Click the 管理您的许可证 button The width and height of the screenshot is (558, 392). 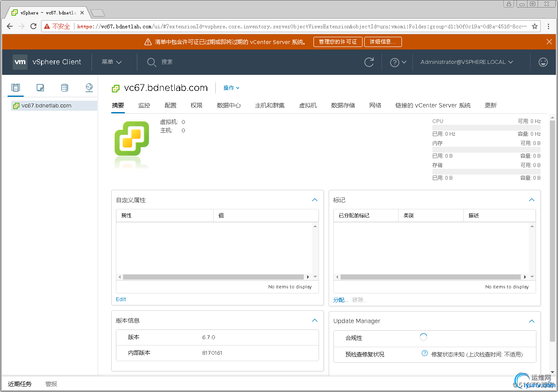coord(338,42)
